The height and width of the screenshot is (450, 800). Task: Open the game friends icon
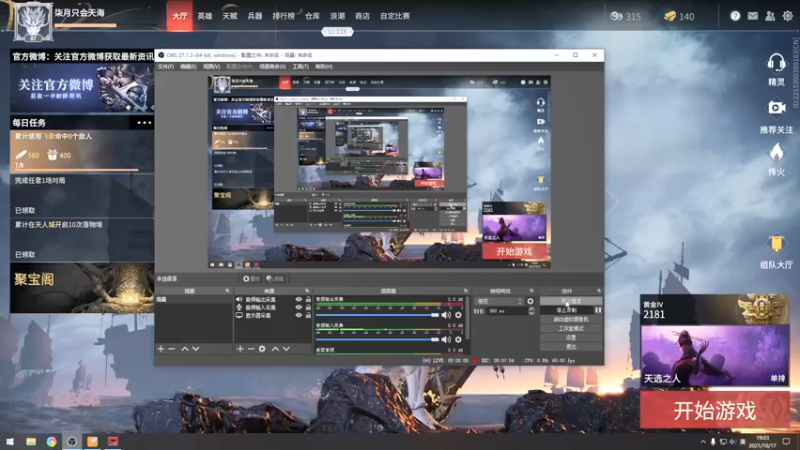coord(770,16)
